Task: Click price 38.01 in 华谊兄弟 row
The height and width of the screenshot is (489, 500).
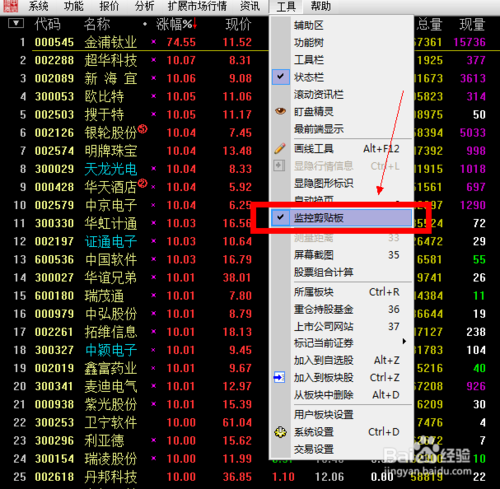Action: [237, 278]
